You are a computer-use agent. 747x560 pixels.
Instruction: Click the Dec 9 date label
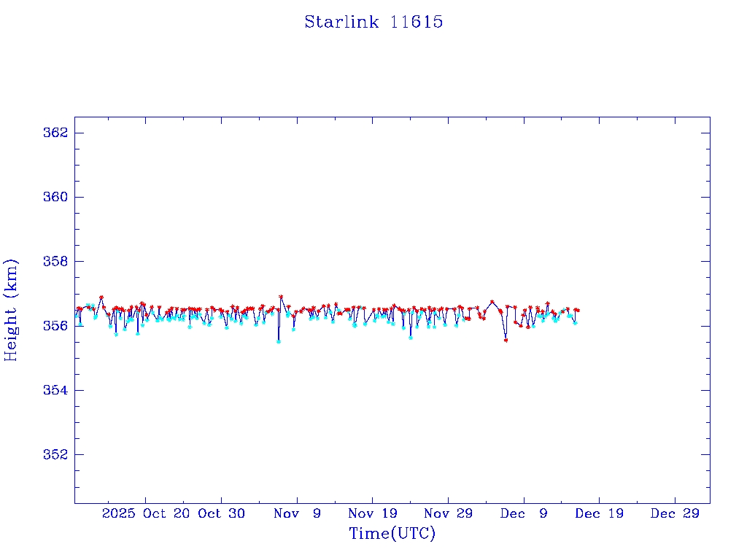(x=524, y=513)
